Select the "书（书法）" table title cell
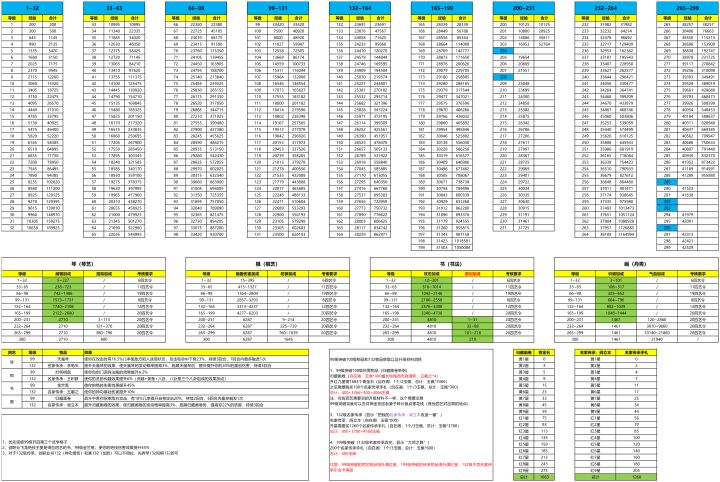Screen dimensions: 720x482 tap(452, 264)
